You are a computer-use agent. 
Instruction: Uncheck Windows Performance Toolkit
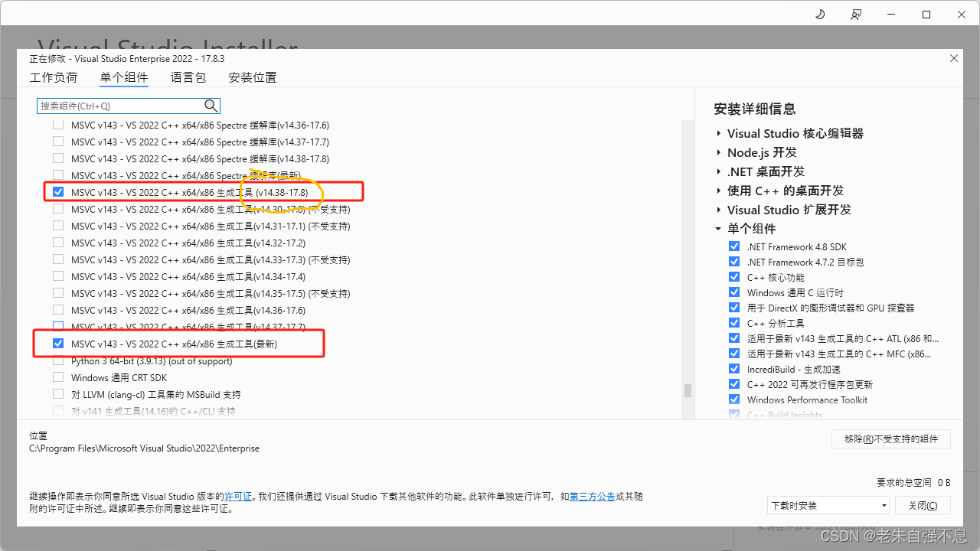[734, 399]
